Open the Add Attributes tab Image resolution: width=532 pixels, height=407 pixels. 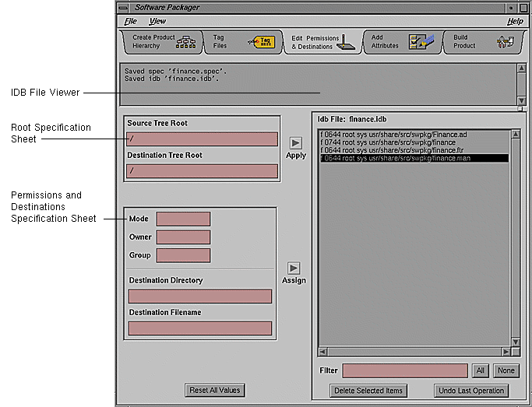click(x=403, y=42)
